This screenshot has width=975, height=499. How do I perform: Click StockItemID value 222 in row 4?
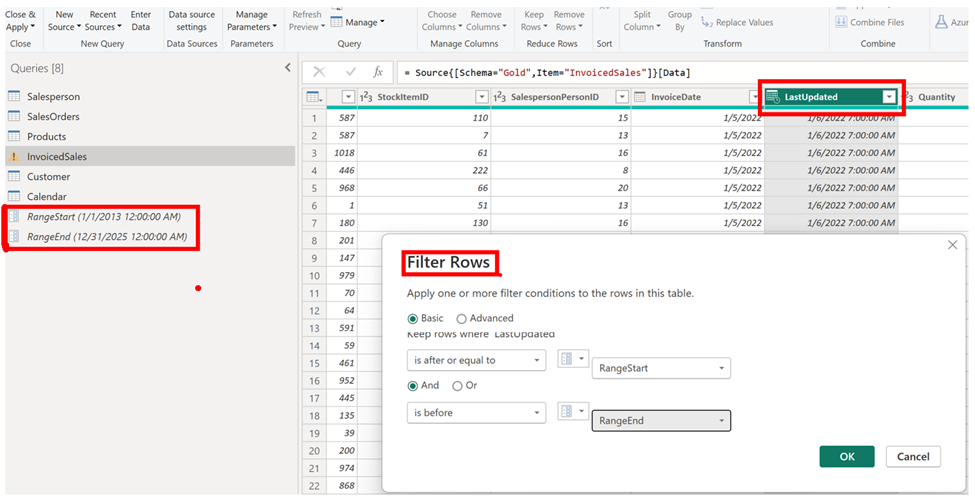pos(480,170)
